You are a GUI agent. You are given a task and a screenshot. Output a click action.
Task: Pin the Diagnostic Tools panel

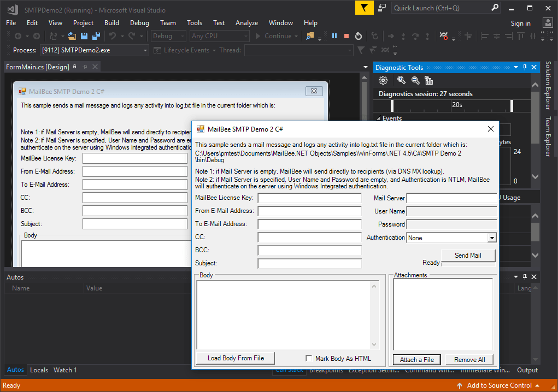coord(525,67)
